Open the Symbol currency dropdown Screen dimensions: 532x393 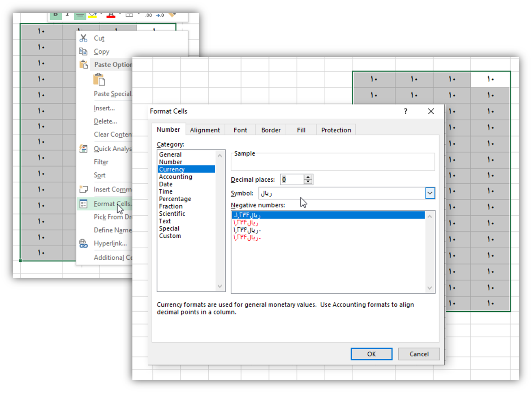tap(430, 193)
